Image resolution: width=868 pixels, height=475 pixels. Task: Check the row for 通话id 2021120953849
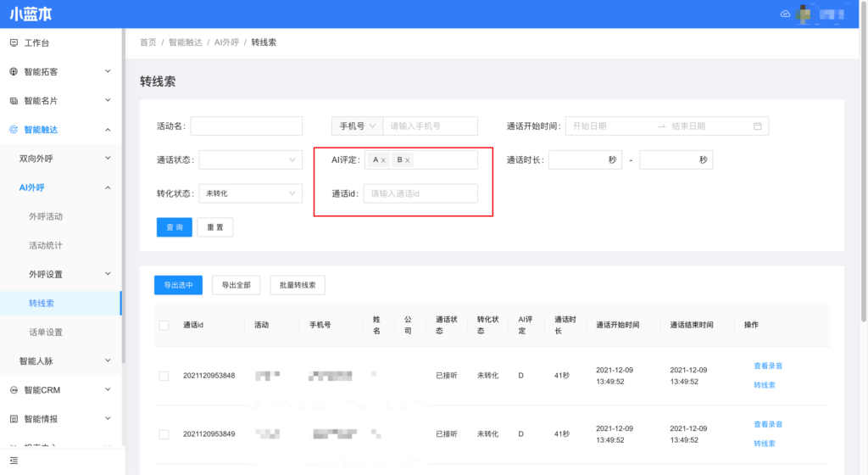tap(164, 434)
